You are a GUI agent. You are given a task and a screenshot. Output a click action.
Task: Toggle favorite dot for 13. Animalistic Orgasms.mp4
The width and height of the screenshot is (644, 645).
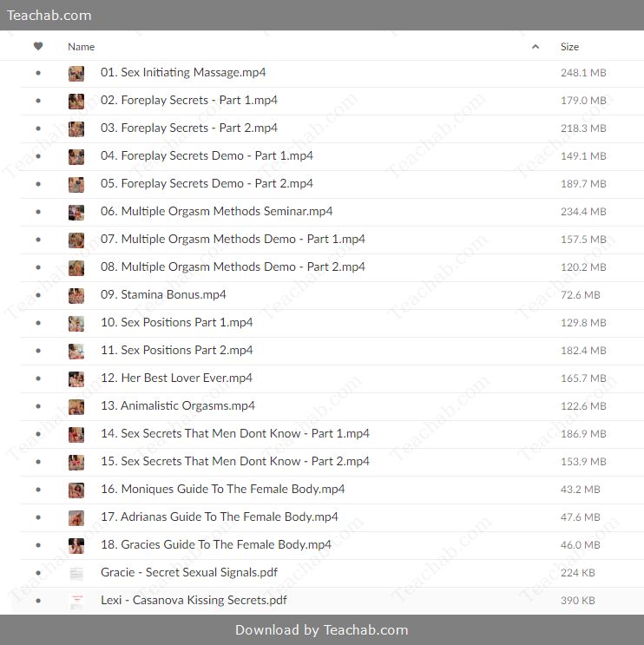click(38, 406)
